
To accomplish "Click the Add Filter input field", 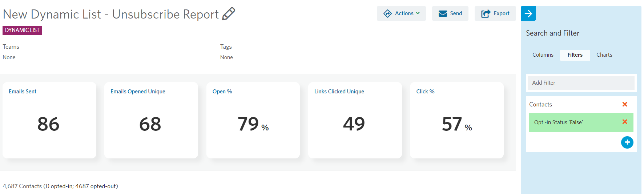I will click(x=581, y=83).
